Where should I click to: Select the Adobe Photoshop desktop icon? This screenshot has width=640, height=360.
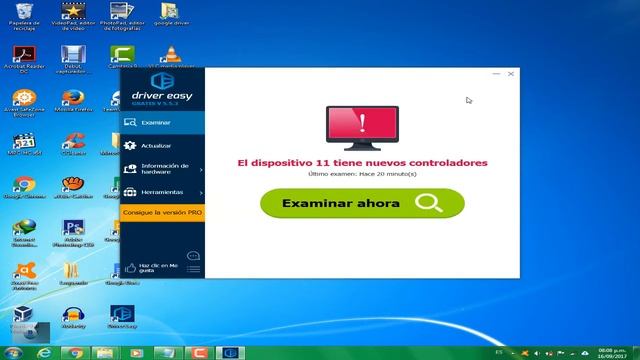click(x=73, y=233)
